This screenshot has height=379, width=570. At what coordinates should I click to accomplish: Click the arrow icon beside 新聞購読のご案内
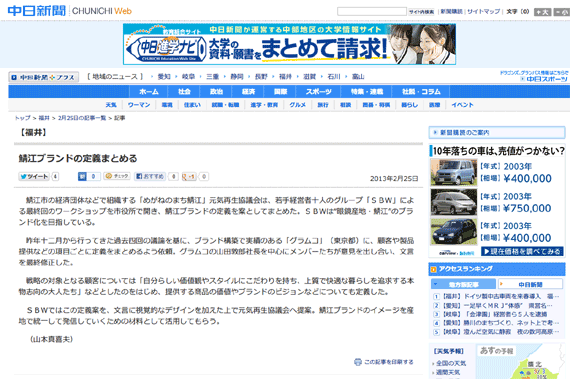click(x=435, y=133)
